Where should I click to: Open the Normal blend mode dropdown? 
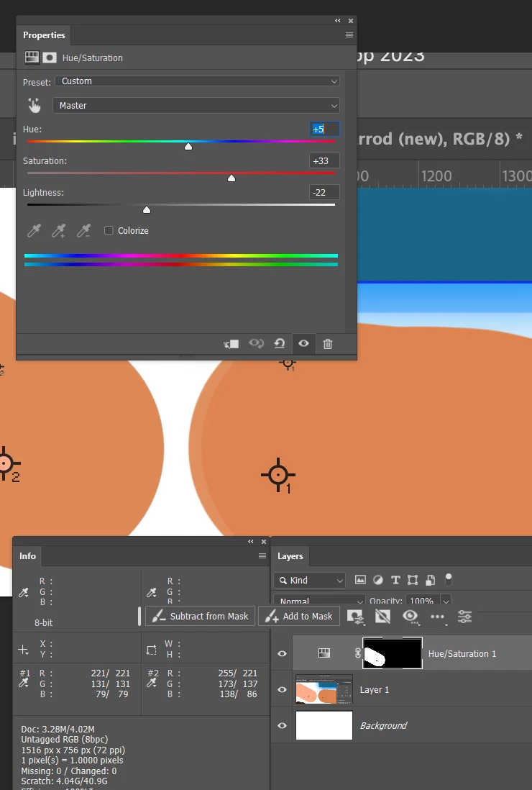click(319, 601)
